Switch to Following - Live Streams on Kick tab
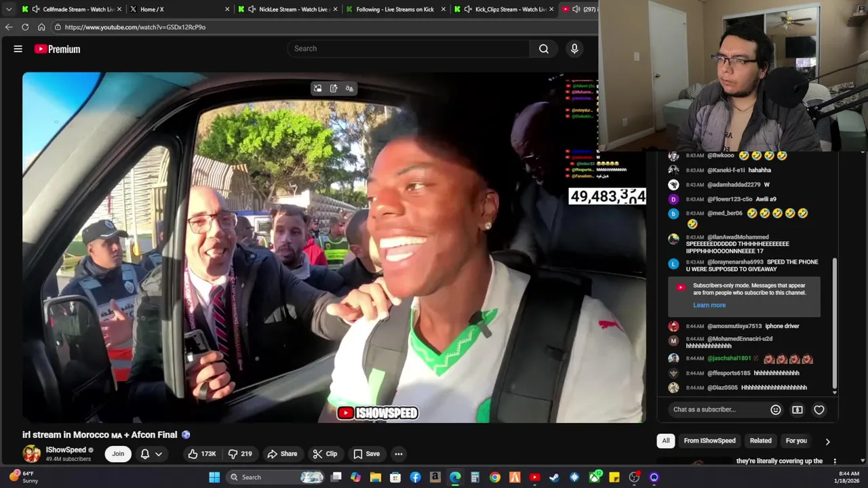Image resolution: width=868 pixels, height=488 pixels. pos(395,9)
